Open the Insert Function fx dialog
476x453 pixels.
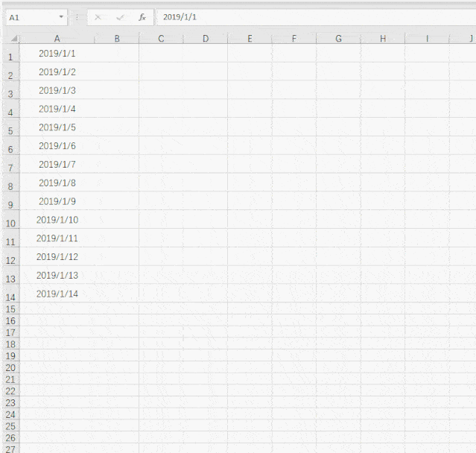[142, 17]
